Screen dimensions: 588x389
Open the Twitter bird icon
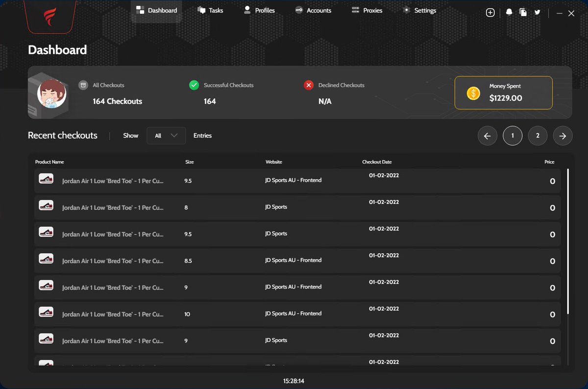click(538, 12)
